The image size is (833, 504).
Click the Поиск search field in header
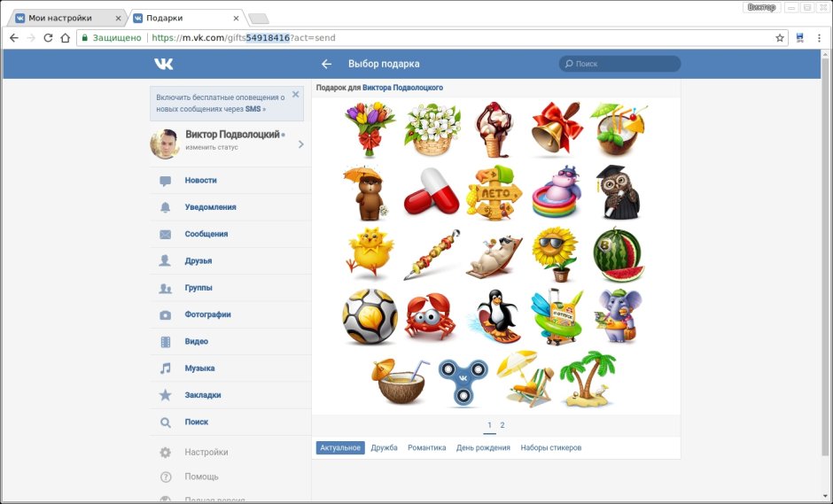point(619,64)
